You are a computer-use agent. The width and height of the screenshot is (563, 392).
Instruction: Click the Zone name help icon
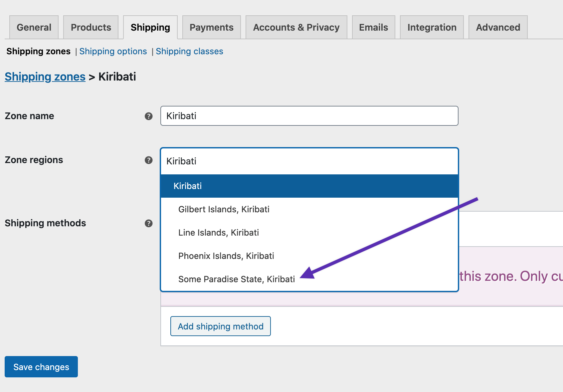(148, 116)
